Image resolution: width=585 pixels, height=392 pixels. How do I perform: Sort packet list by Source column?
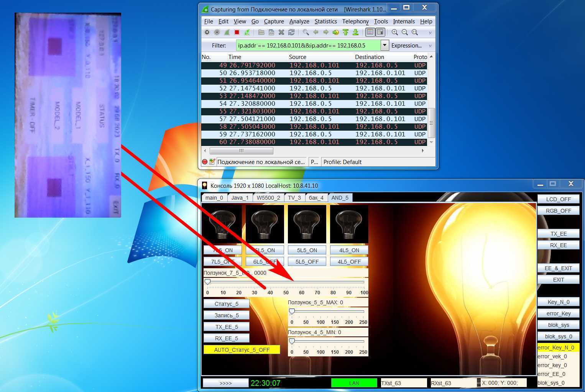click(320, 57)
